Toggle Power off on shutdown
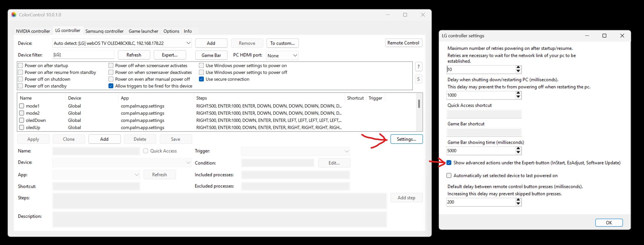Screen dimensions: 644x245 click(21, 79)
